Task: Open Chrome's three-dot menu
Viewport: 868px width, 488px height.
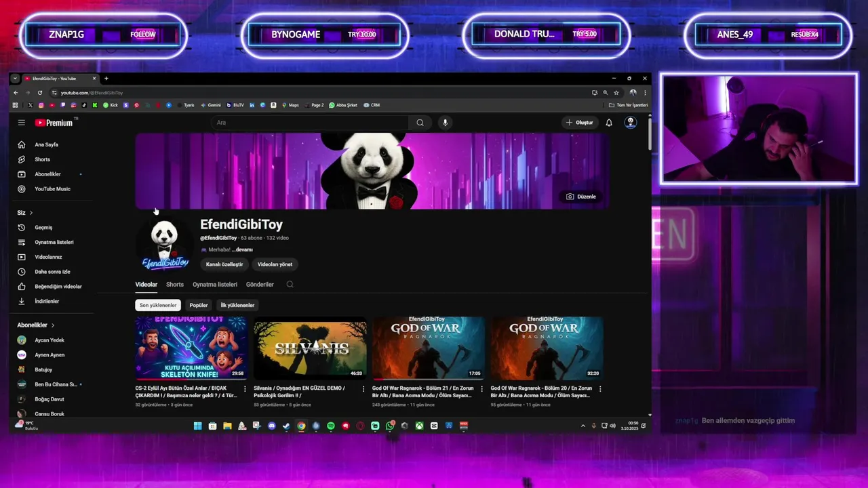Action: [644, 93]
